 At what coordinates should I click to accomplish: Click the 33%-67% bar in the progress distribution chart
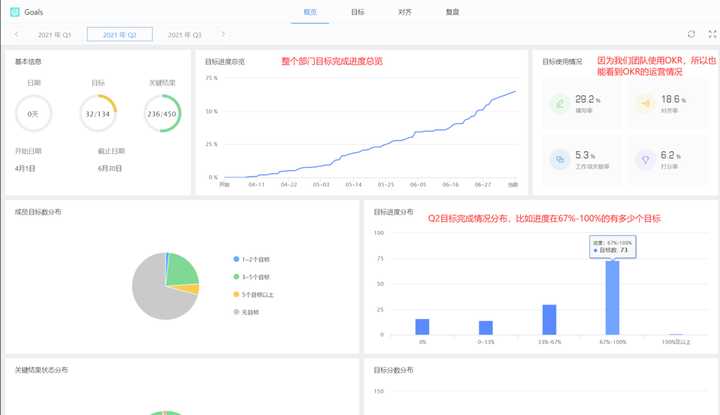tap(549, 320)
